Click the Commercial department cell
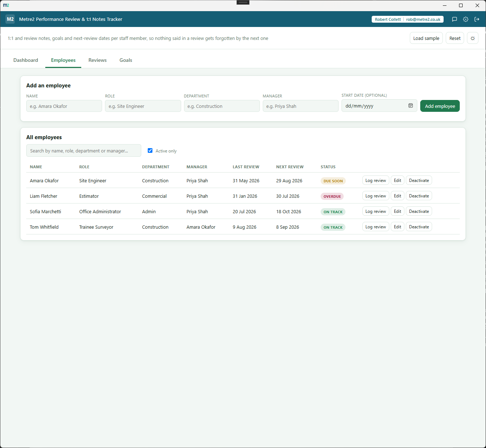Image resolution: width=486 pixels, height=448 pixels. pos(154,196)
